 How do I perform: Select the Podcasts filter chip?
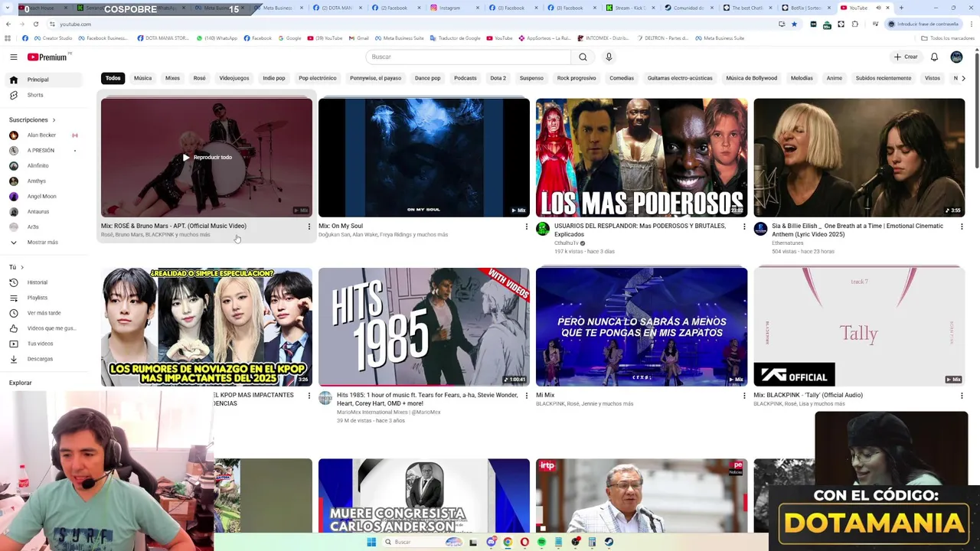click(x=465, y=78)
